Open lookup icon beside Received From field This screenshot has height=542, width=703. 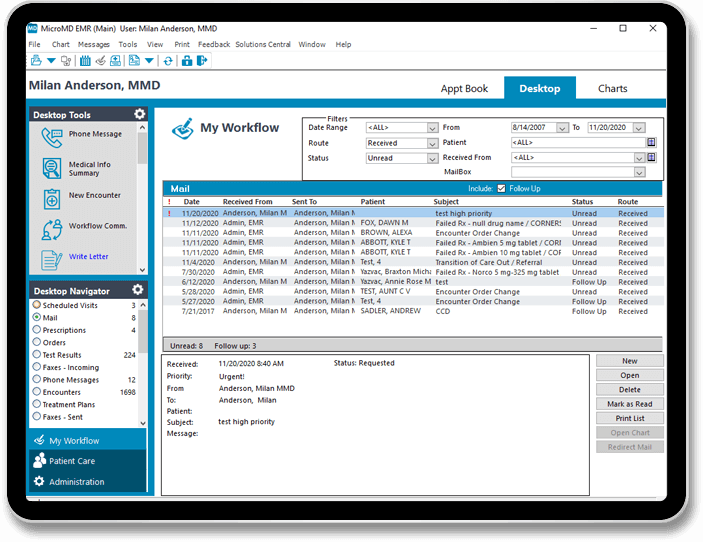coord(651,157)
